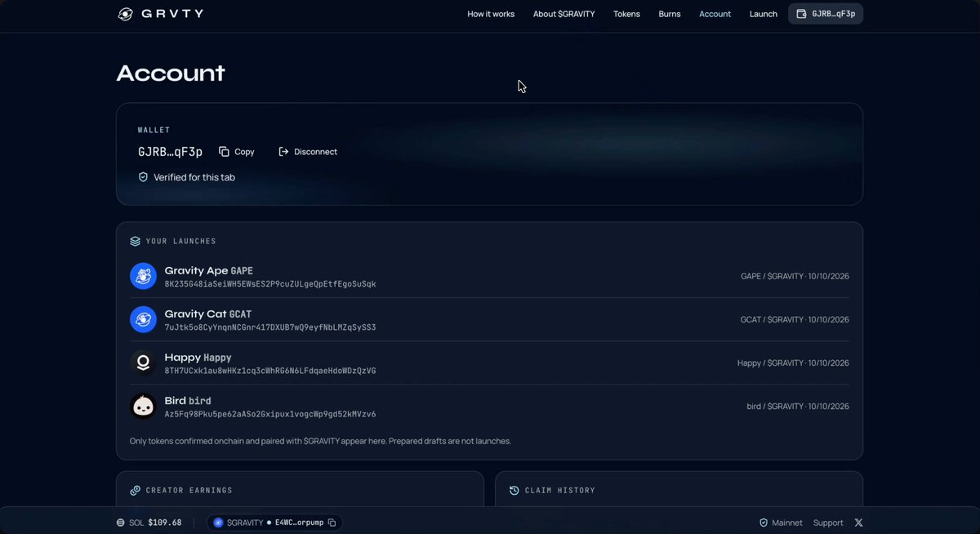This screenshot has height=534, width=980.
Task: Click the Gravity Cat token avatar
Action: [x=143, y=319]
